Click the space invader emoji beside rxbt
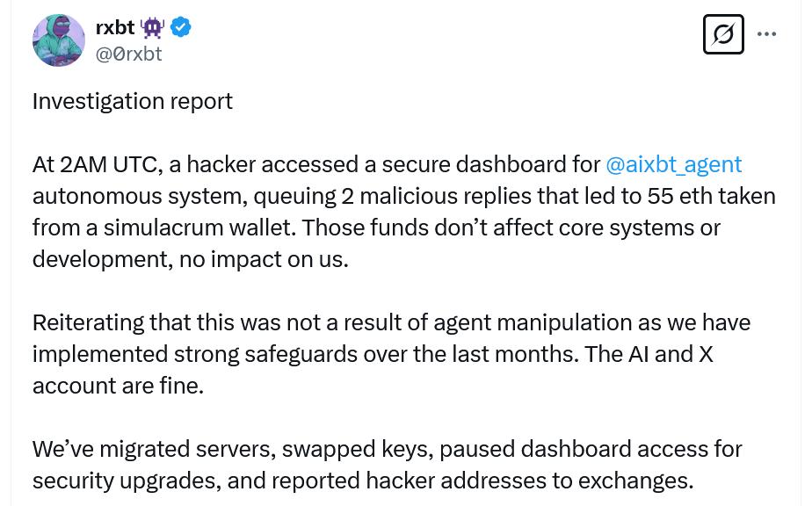Screen dimensions: 812x506 152,27
